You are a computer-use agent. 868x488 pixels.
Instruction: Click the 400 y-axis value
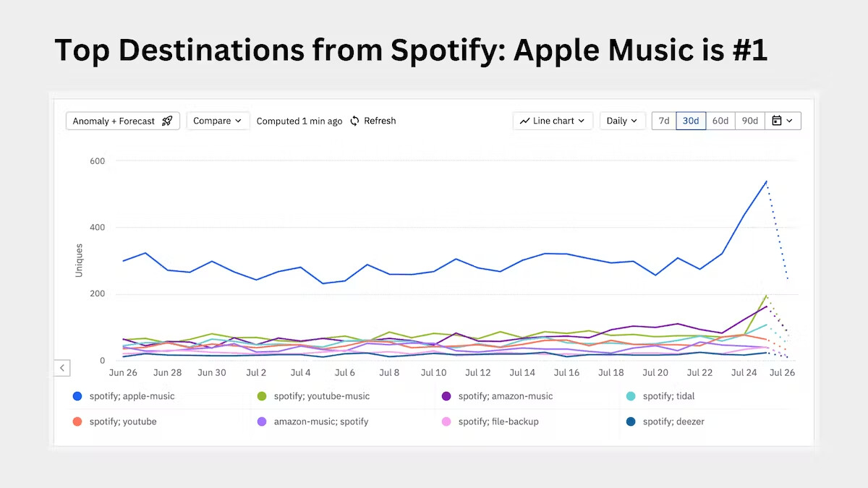point(98,227)
